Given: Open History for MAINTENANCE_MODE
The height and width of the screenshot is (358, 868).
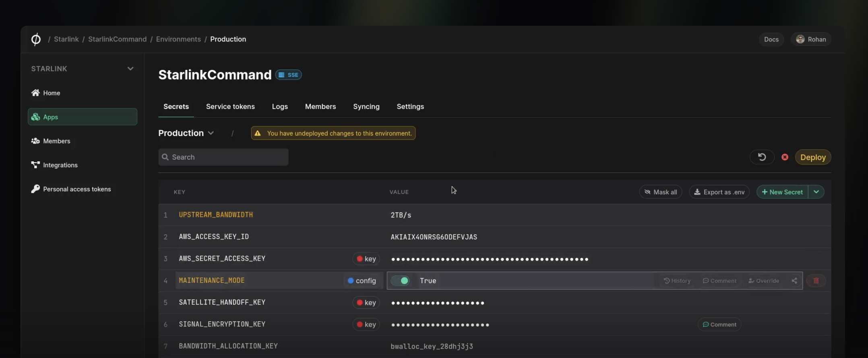Looking at the screenshot, I should coord(677,281).
